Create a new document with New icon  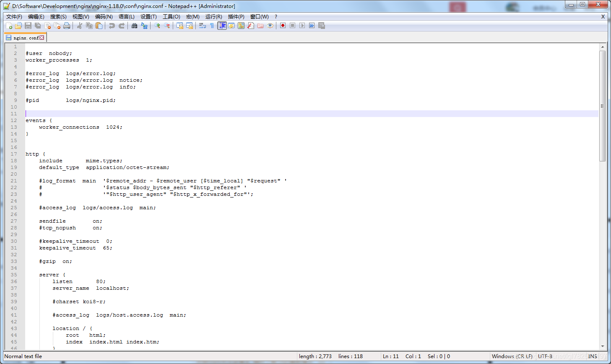[9, 26]
